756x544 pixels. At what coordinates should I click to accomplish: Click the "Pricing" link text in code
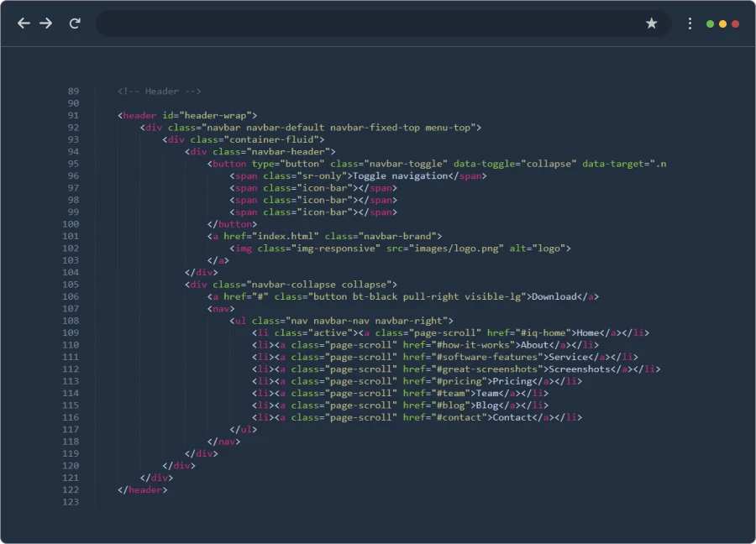click(x=511, y=381)
